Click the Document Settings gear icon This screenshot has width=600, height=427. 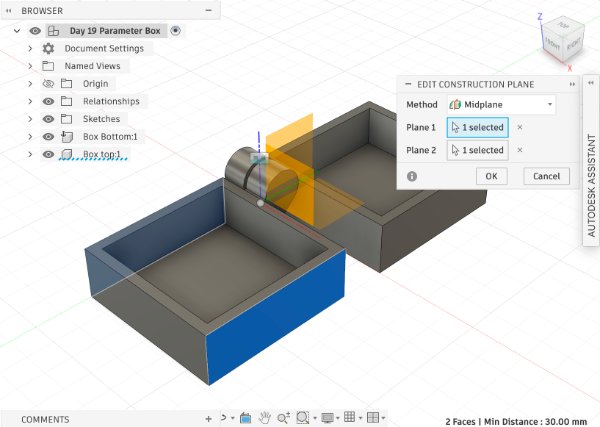pyautogui.click(x=48, y=49)
